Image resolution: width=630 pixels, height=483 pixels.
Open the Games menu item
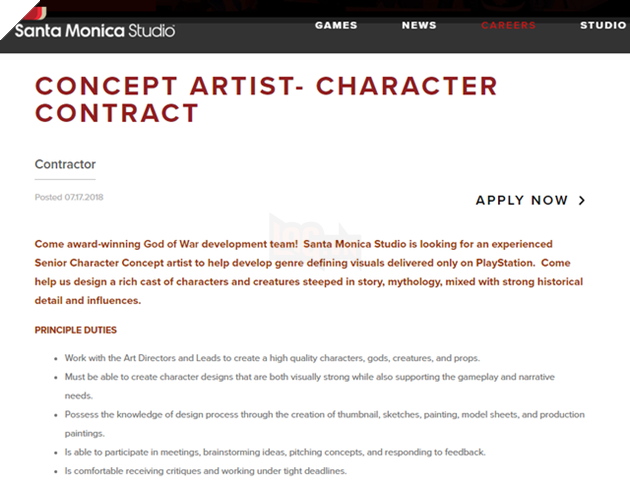tap(336, 25)
